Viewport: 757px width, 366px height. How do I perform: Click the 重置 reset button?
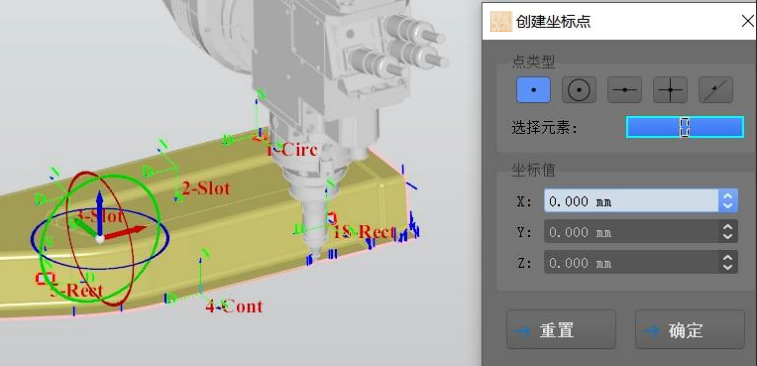click(x=561, y=330)
